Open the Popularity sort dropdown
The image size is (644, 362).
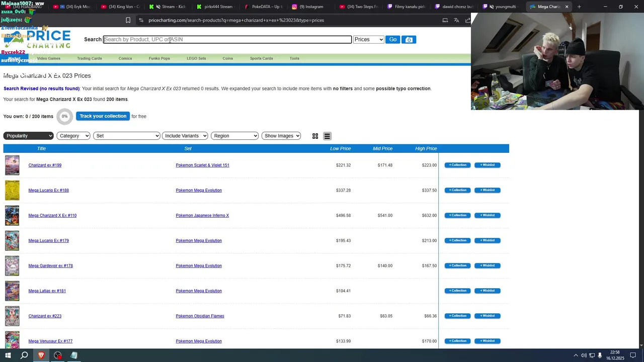click(x=28, y=136)
